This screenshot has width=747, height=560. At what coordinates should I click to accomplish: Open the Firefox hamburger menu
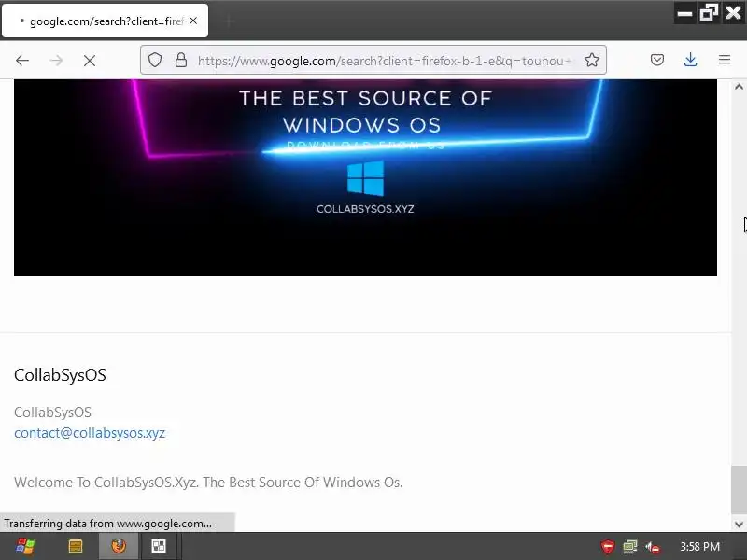[725, 60]
